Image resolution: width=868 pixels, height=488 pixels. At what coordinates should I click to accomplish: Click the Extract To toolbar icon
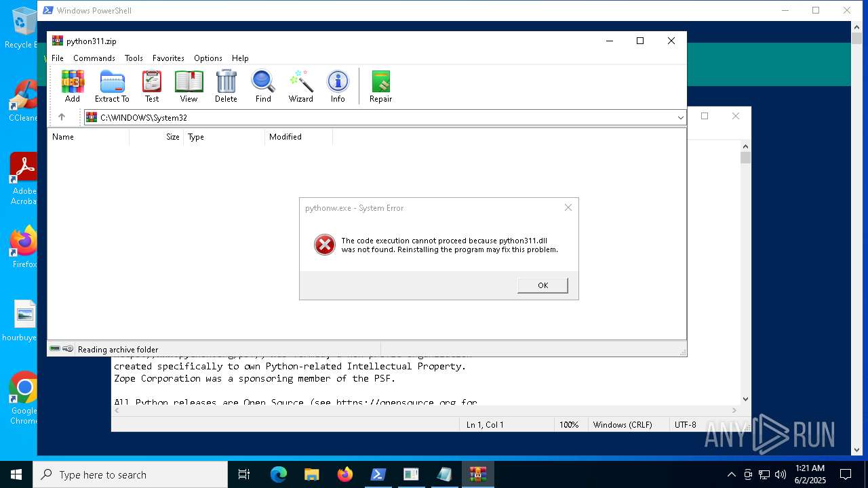coord(112,86)
